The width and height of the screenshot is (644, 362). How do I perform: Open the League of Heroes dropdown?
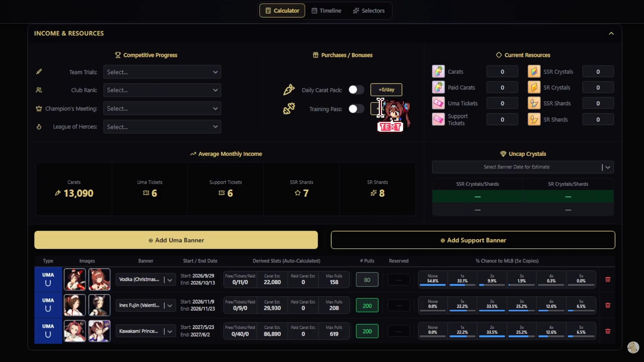click(x=162, y=127)
